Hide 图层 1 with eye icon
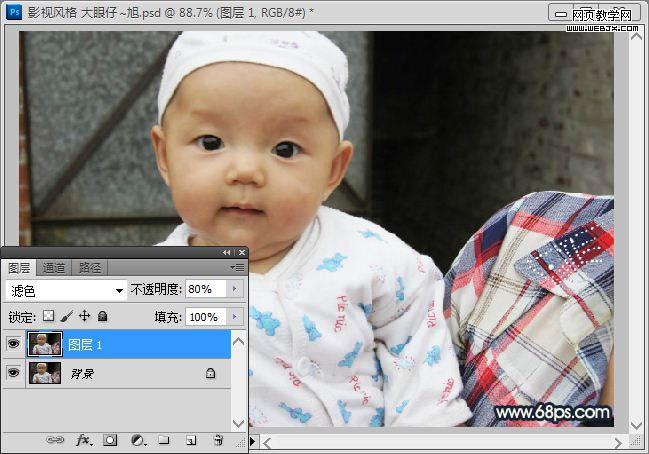 pyautogui.click(x=13, y=344)
